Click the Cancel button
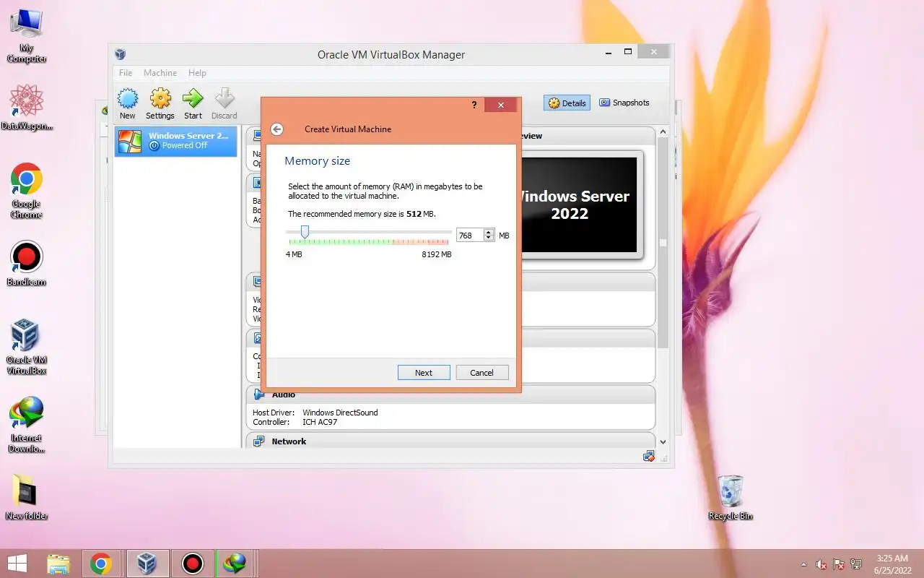 [482, 373]
